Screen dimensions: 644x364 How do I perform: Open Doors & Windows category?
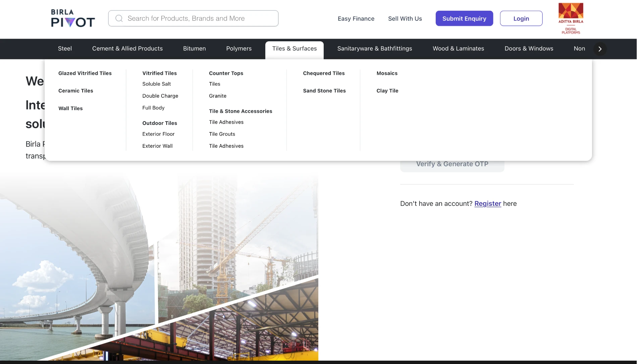click(529, 49)
